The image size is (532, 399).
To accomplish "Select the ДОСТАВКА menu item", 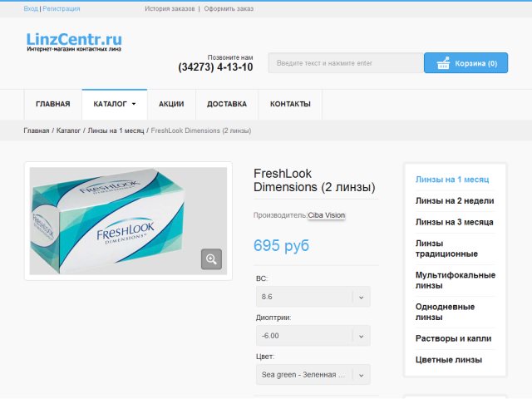I will pos(226,105).
